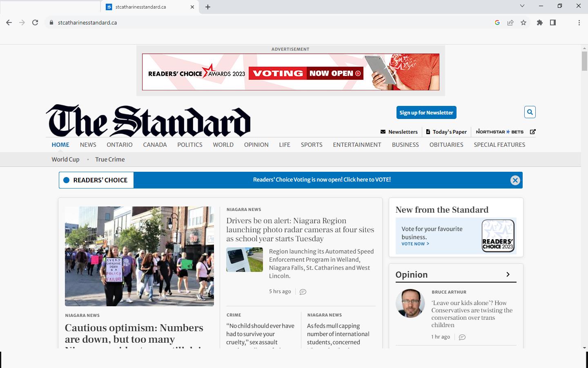The image size is (588, 368).
Task: Open the browser Extensions puzzle icon
Action: (540, 22)
